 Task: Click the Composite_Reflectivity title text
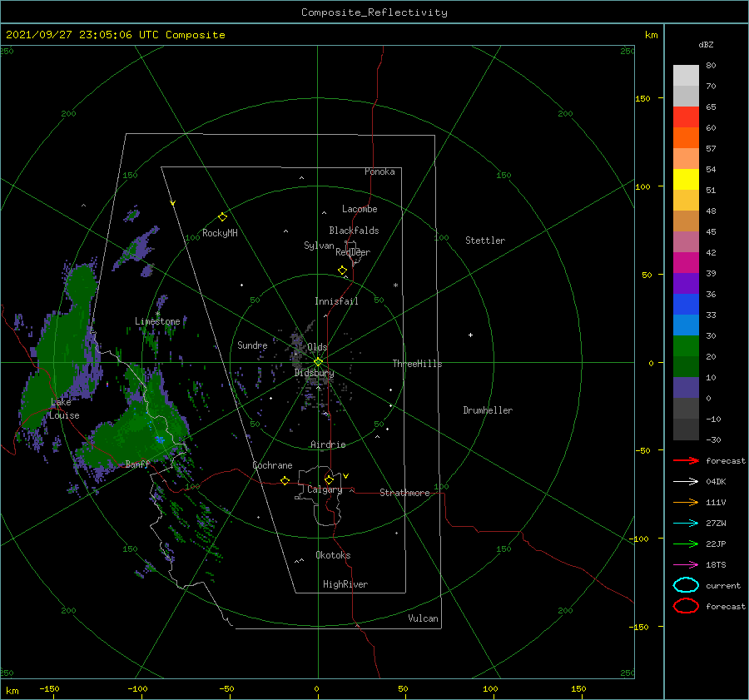coord(374,12)
